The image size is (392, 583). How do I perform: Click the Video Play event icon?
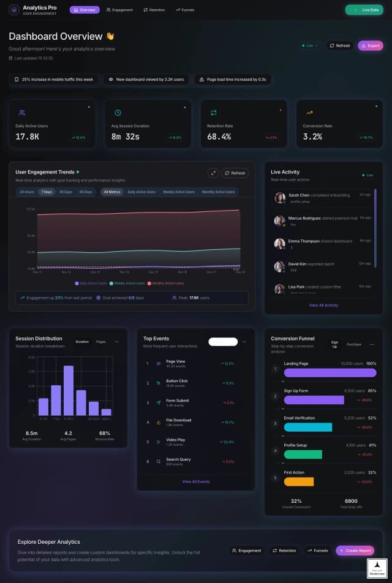point(159,442)
